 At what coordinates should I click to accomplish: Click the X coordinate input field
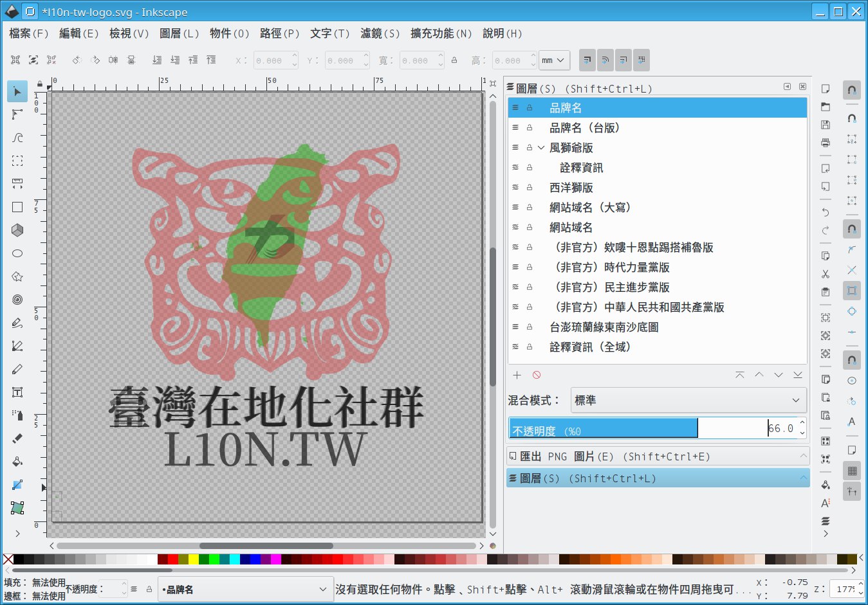tap(275, 60)
